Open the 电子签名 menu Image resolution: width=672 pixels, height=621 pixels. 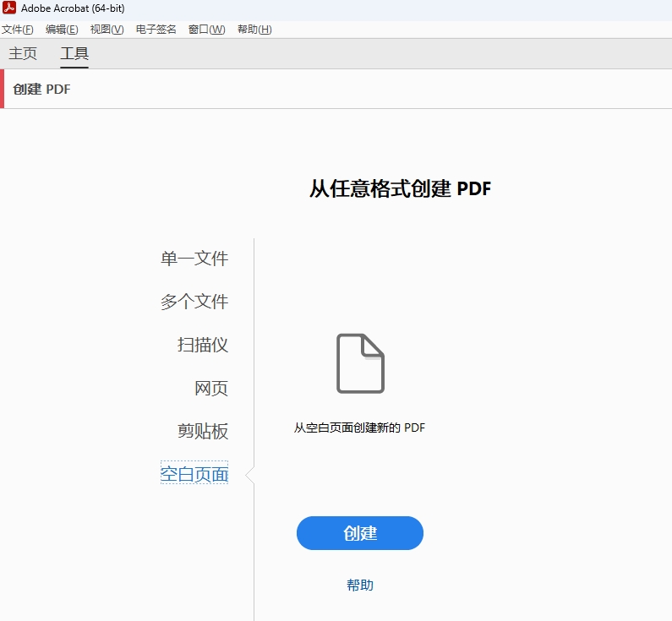point(156,30)
